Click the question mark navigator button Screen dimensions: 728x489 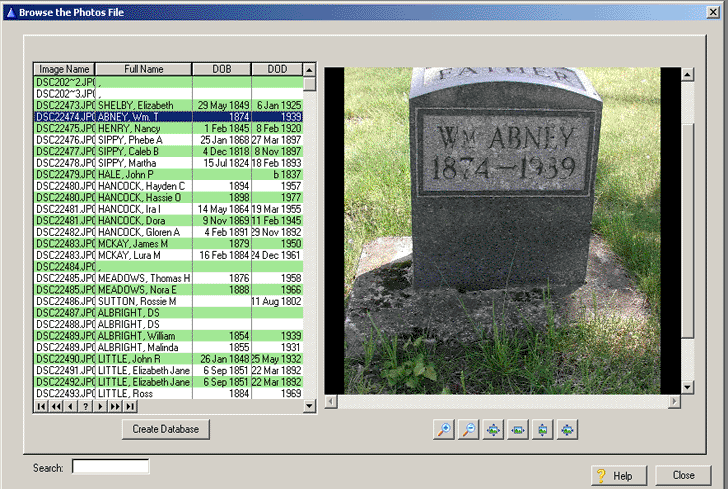point(85,407)
